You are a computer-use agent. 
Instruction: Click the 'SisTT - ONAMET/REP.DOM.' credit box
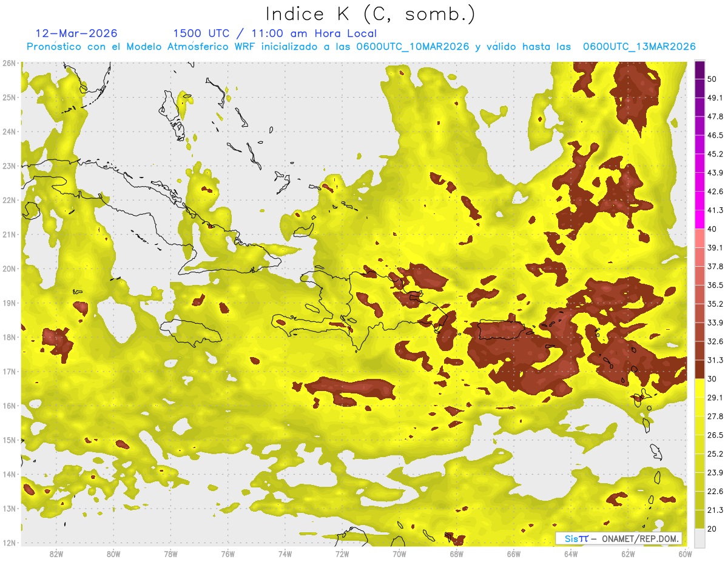(619, 538)
